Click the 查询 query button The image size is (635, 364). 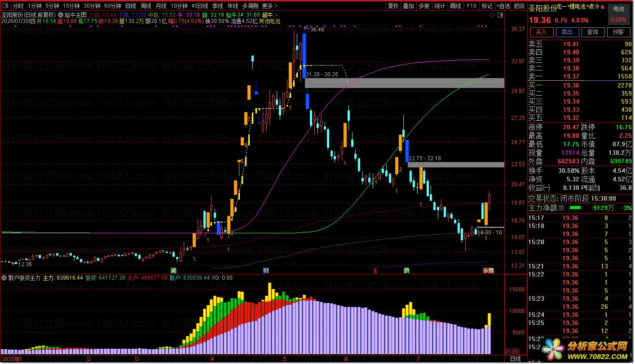click(593, 32)
